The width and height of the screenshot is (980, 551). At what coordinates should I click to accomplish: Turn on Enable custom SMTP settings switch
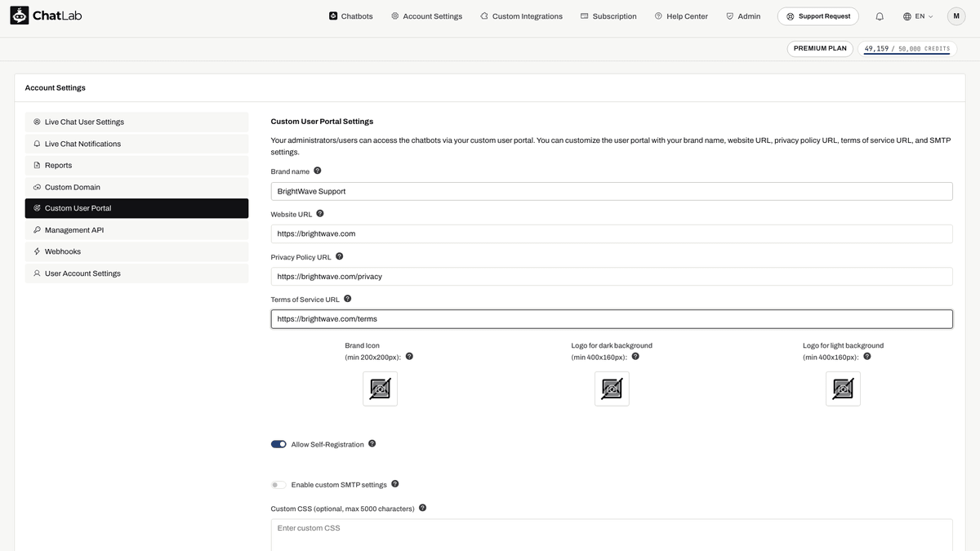(x=278, y=485)
